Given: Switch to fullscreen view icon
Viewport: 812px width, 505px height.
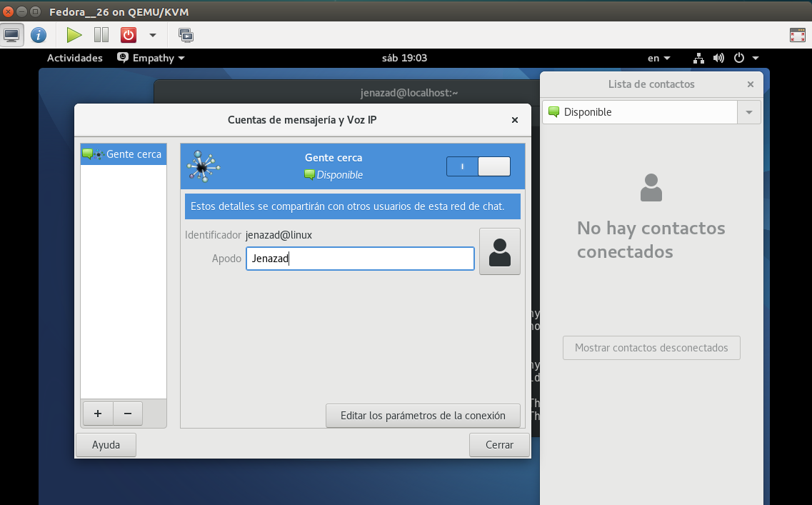Looking at the screenshot, I should (x=798, y=35).
